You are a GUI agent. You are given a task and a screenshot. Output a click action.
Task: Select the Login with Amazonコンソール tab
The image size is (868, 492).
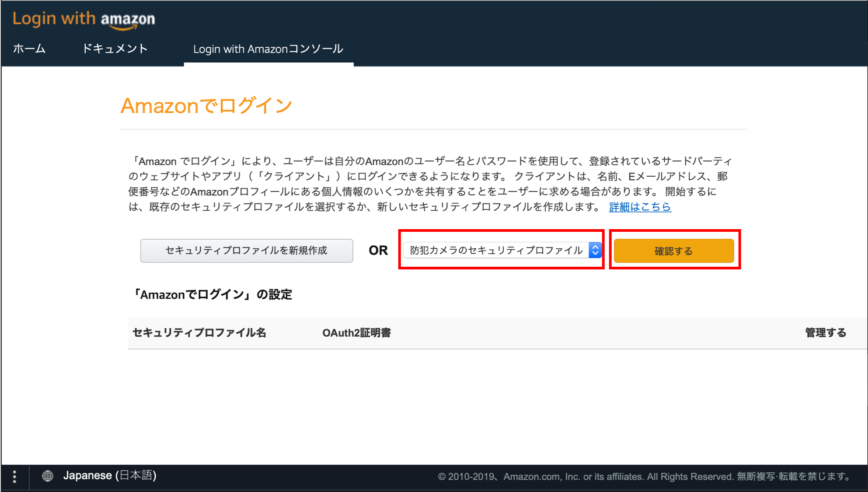point(268,49)
